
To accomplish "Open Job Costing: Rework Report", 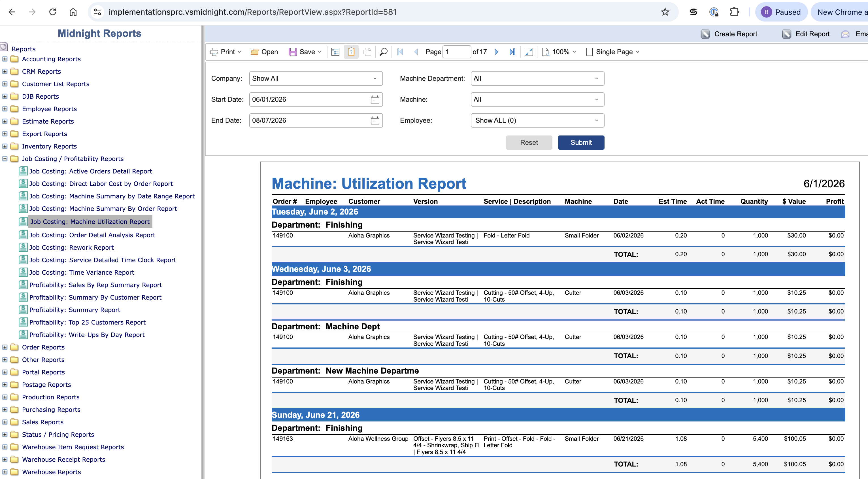I will pos(71,247).
